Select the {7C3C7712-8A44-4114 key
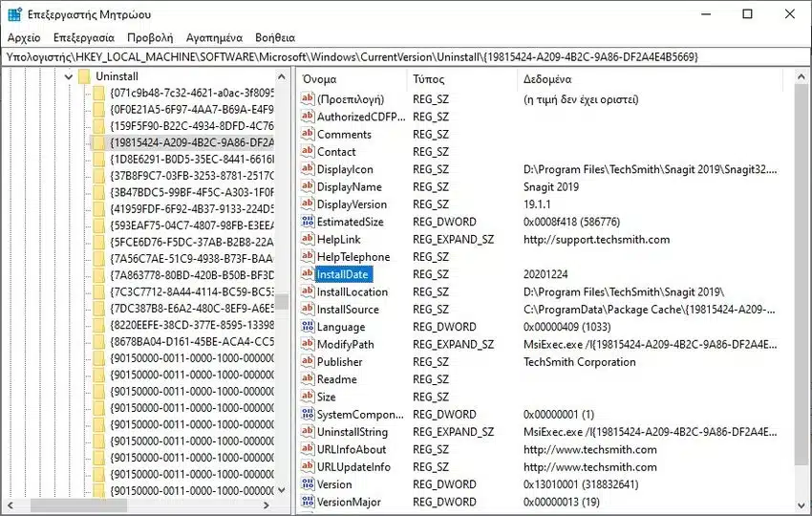 point(192,291)
